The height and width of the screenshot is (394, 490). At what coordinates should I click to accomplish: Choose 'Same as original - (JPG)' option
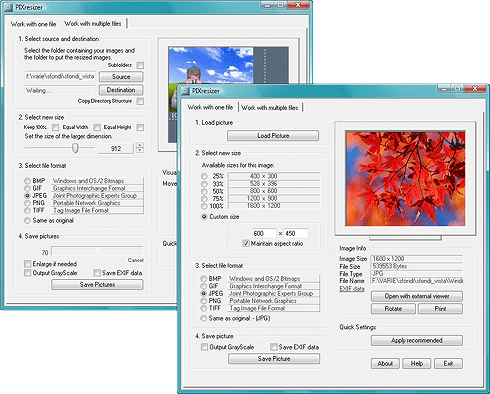[x=203, y=318]
